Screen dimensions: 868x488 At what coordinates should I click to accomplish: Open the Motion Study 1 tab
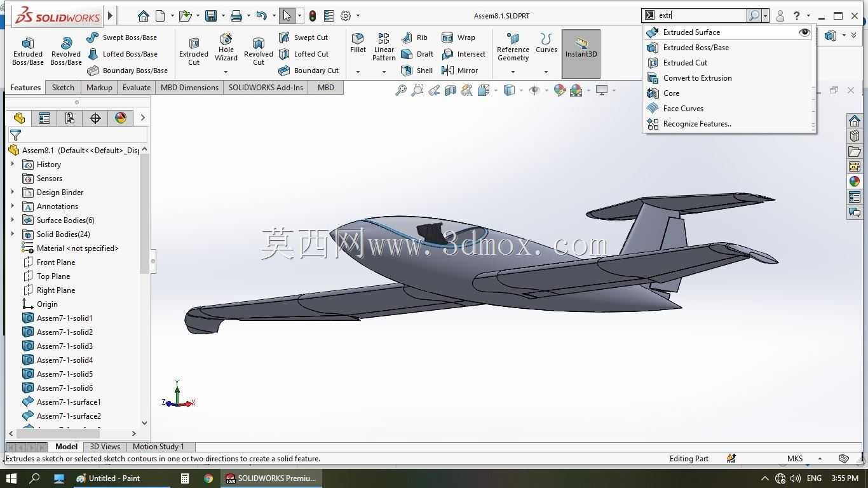(x=158, y=447)
